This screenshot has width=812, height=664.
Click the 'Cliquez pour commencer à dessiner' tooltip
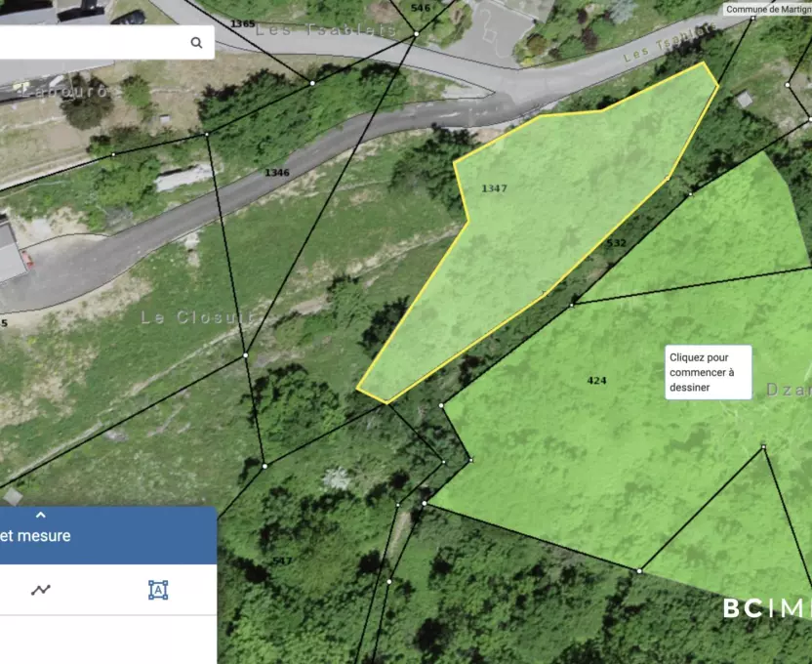pos(709,372)
